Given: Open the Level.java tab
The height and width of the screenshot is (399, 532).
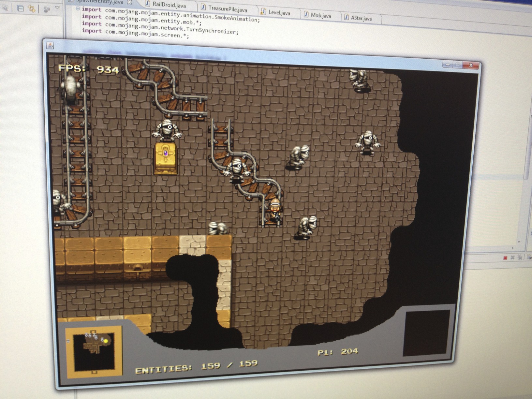Looking at the screenshot, I should point(276,12).
